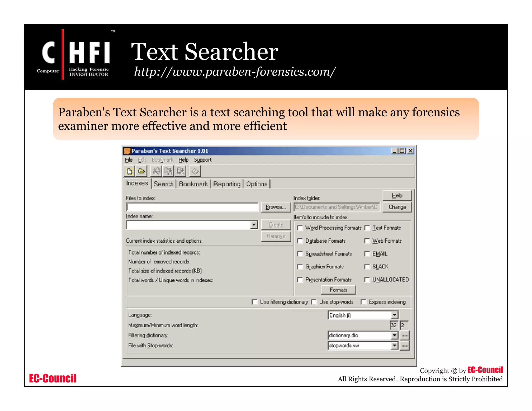Check the UNALLOCATED option

click(367, 280)
